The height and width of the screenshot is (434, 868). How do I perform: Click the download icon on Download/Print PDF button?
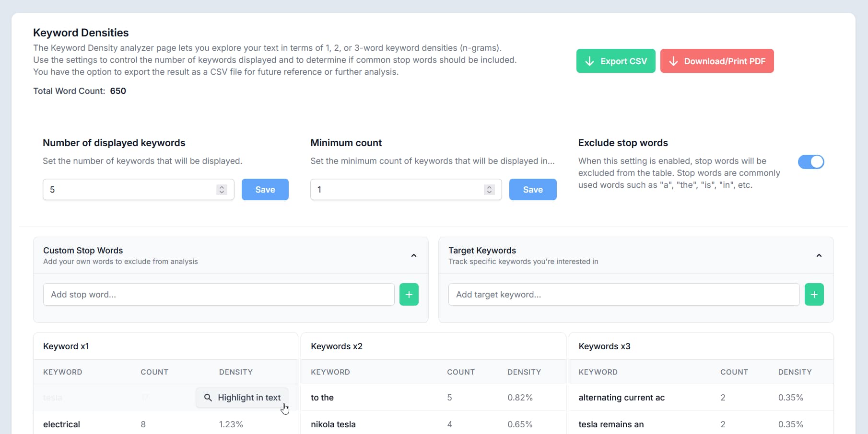tap(673, 61)
